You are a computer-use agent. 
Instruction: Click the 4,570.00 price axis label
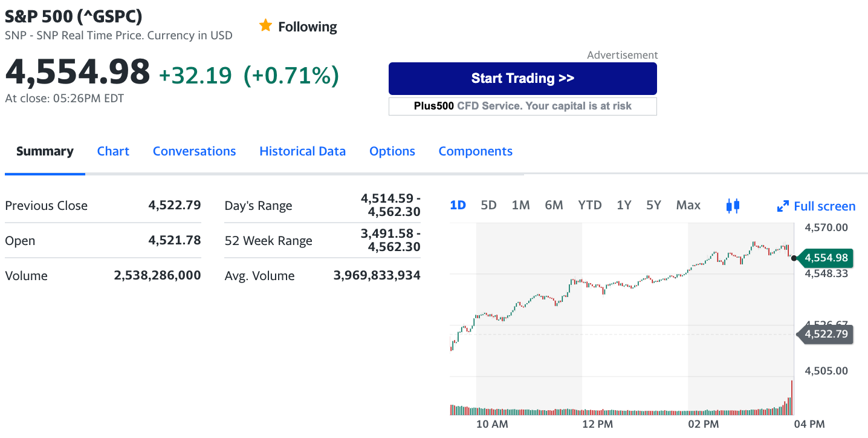point(826,227)
